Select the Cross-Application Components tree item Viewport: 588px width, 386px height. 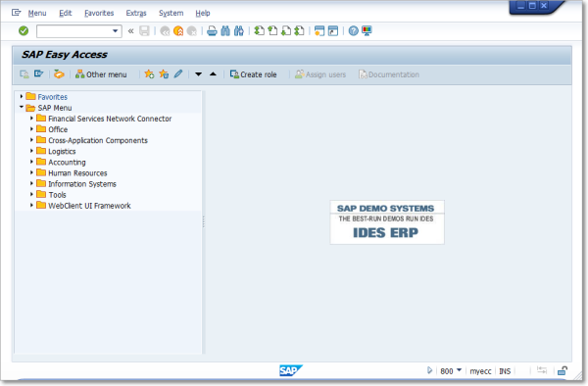coord(98,140)
